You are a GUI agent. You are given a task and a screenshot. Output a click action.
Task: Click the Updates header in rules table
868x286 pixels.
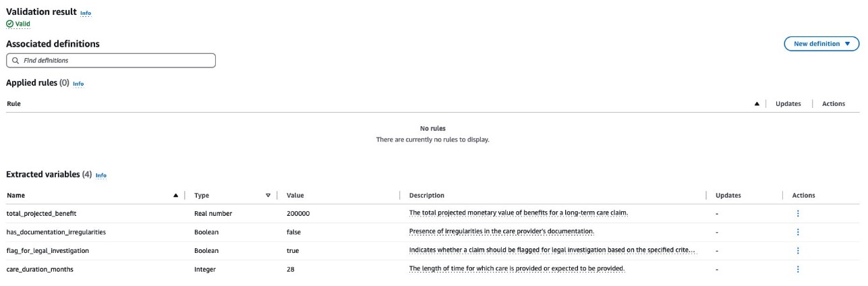pos(788,104)
